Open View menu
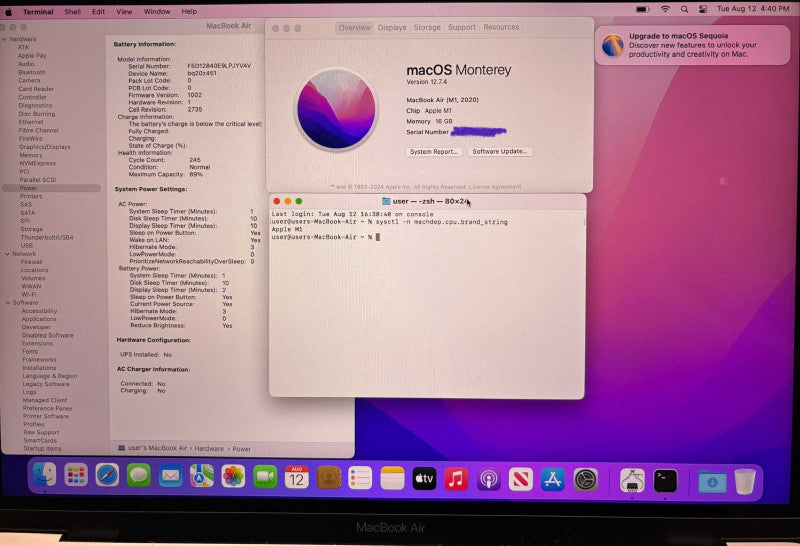 coord(124,11)
